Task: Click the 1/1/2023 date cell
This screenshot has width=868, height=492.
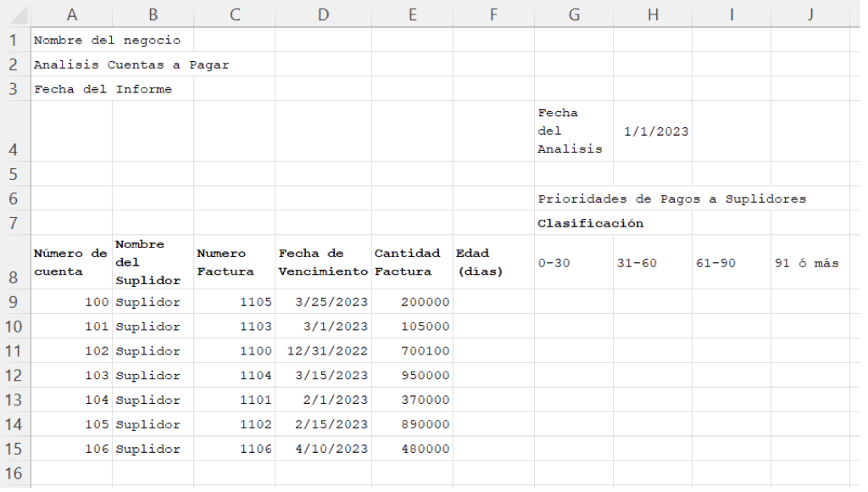Action: 653,130
